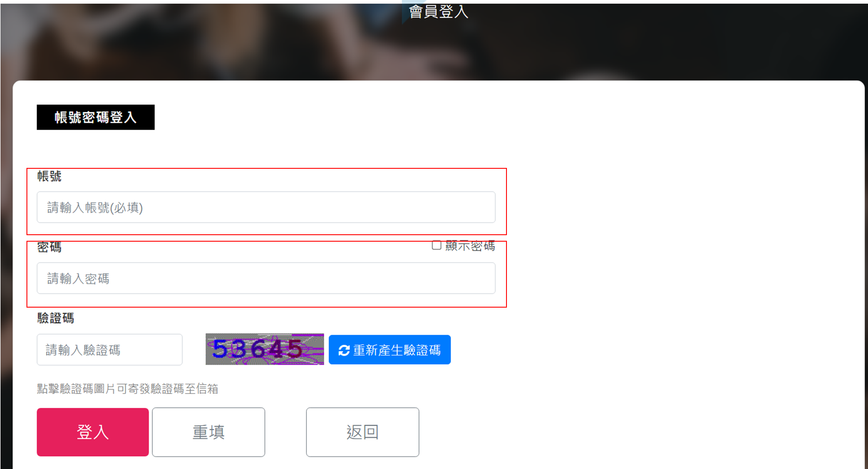This screenshot has height=469, width=868.
Task: Click the 返回 button
Action: [x=362, y=432]
